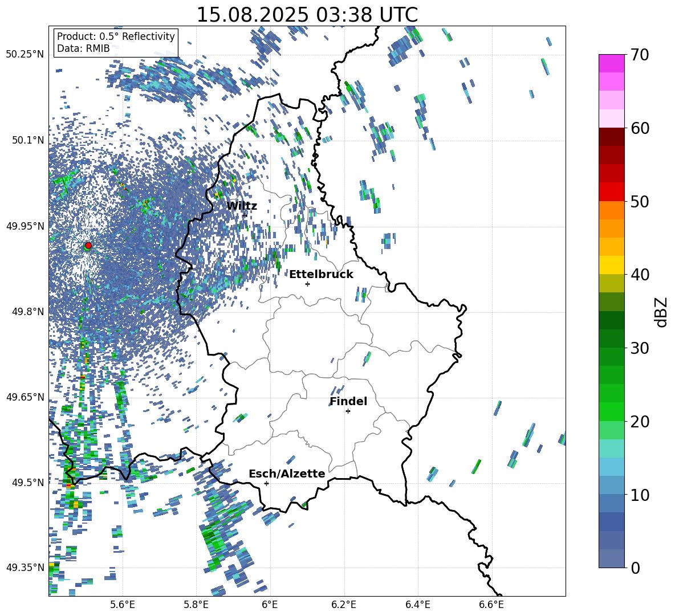Click the dBZ colorbar axis label

(660, 312)
